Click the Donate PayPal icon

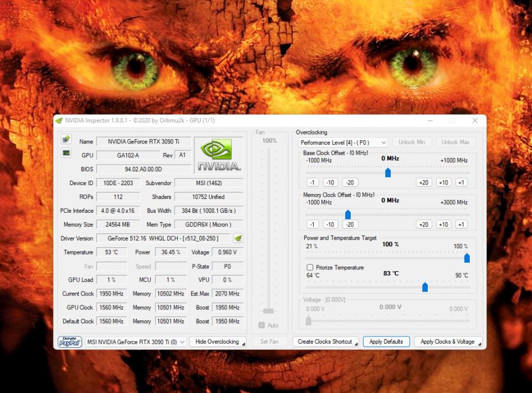[70, 342]
